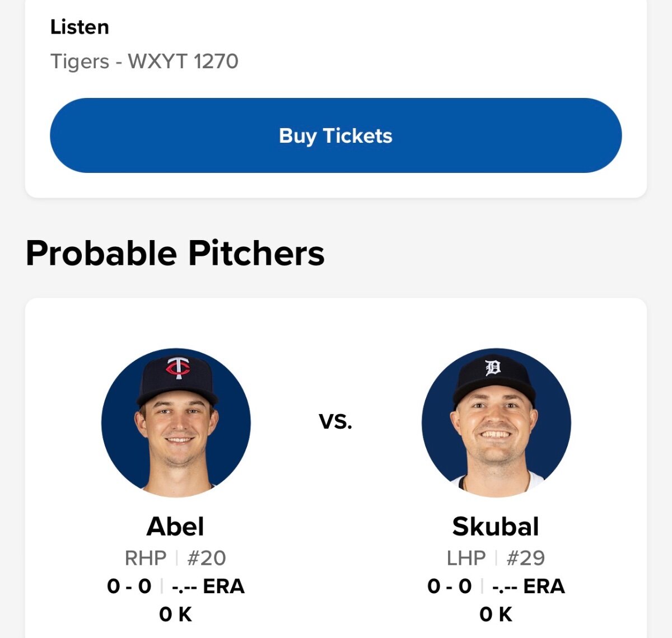The width and height of the screenshot is (672, 638).
Task: Click the #20 jersey number
Action: pyautogui.click(x=206, y=558)
